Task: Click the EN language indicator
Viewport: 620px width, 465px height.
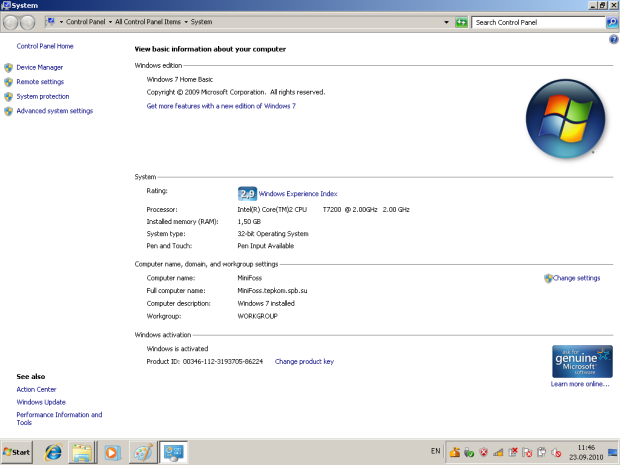Action: pyautogui.click(x=435, y=451)
